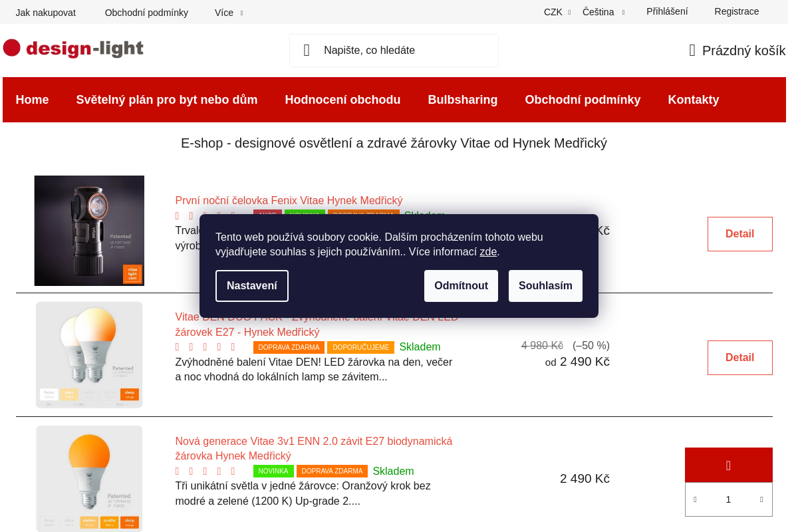Add Vitae 3v1 ENN bulb to cart

(728, 465)
